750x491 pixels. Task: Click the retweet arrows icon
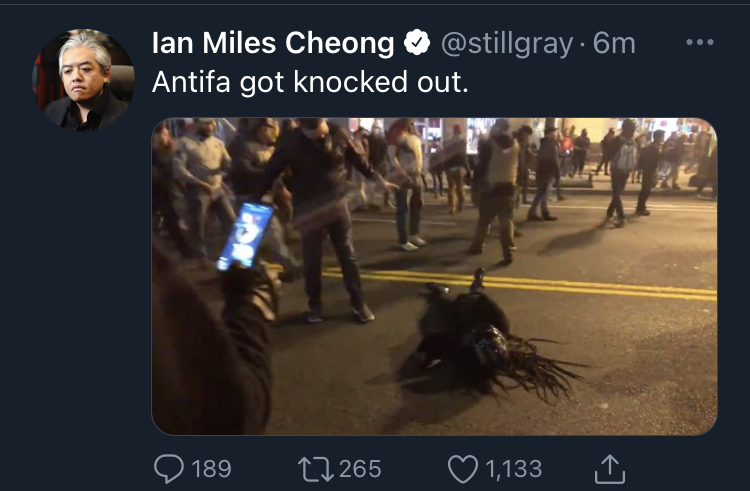coord(316,469)
